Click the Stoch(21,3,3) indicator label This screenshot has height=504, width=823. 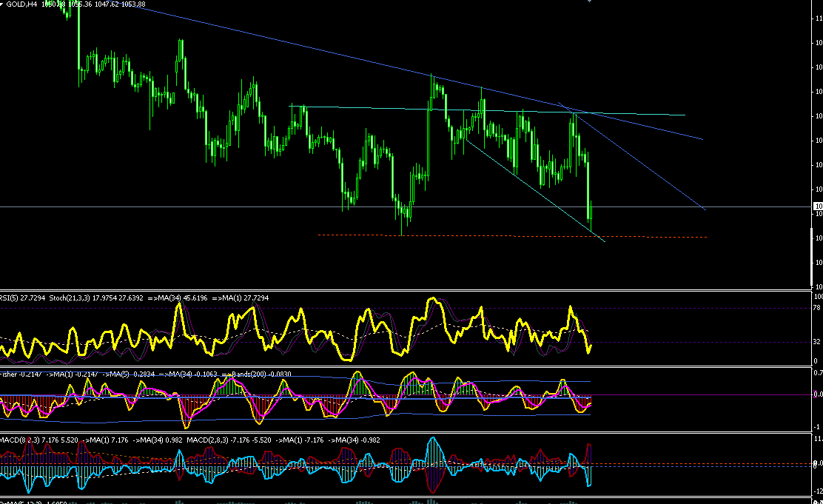[x=70, y=298]
